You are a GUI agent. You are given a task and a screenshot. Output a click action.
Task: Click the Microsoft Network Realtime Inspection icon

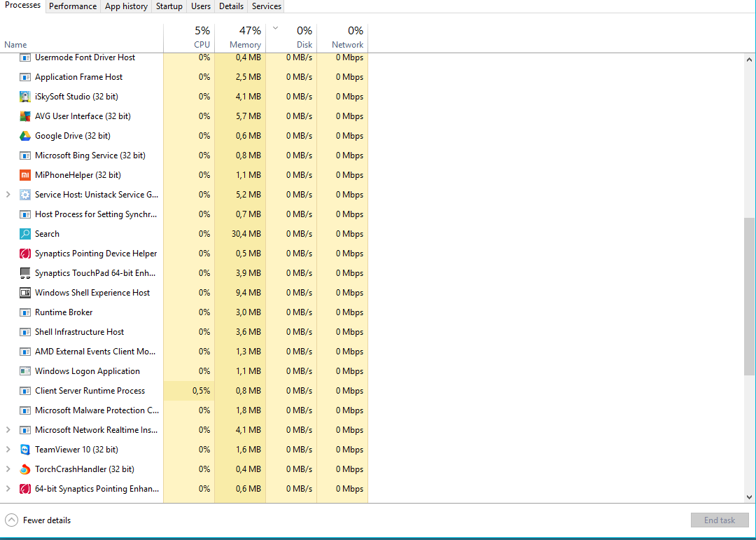point(25,430)
